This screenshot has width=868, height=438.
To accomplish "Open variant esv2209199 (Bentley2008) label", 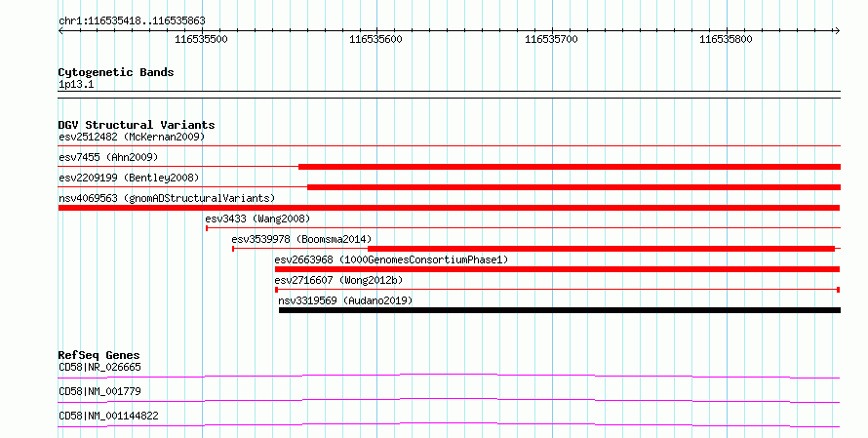I will [129, 178].
